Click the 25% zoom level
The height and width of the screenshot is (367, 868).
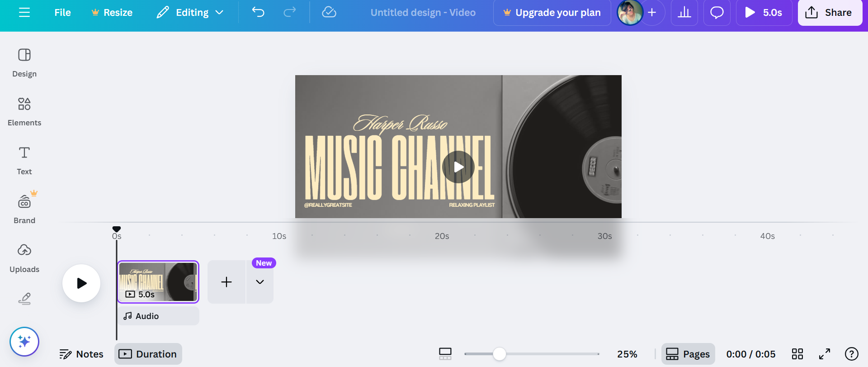627,354
